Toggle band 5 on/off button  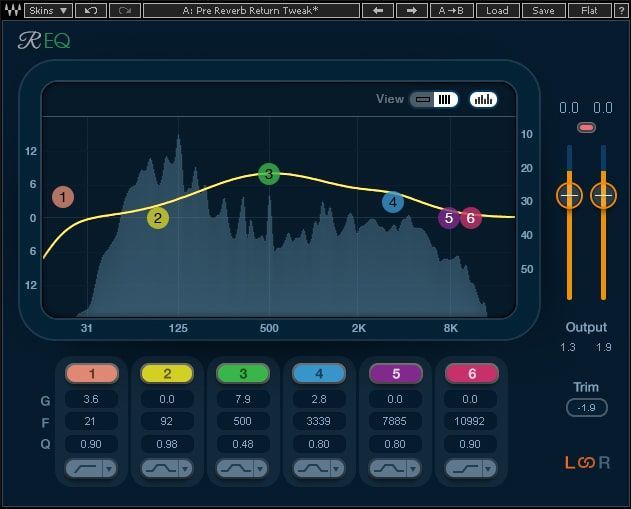(x=396, y=373)
